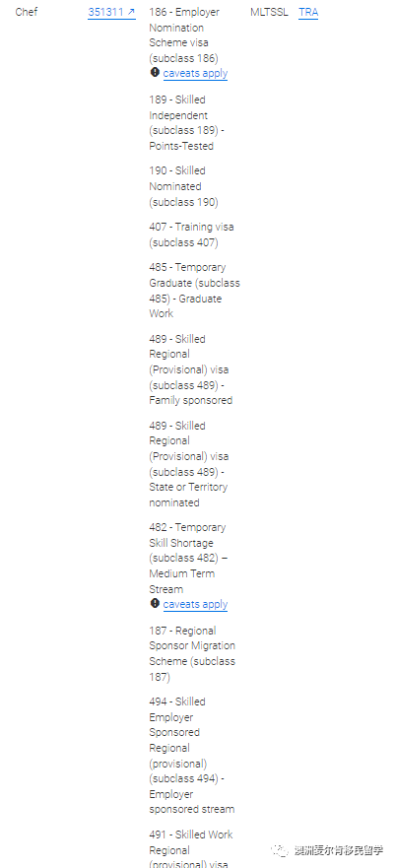Screen dimensions: 395x868
Task: Click the external-link arrow beside 351311
Action: (x=132, y=12)
